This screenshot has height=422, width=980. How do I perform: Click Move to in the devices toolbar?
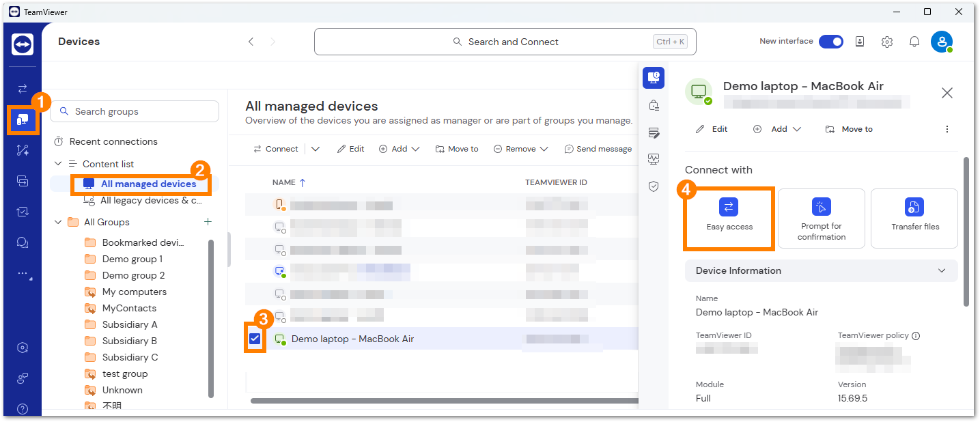click(x=456, y=149)
